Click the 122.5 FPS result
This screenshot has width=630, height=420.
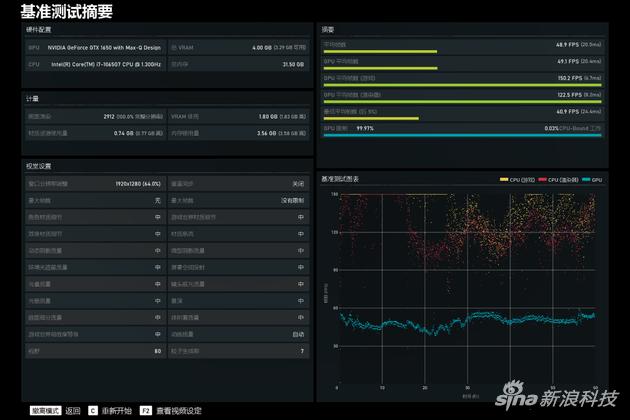[569, 95]
